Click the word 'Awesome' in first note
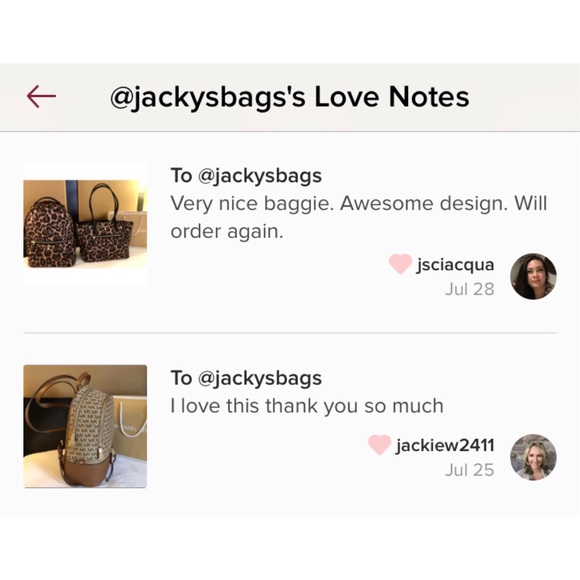Screen dimensions: 580x580 tap(387, 203)
